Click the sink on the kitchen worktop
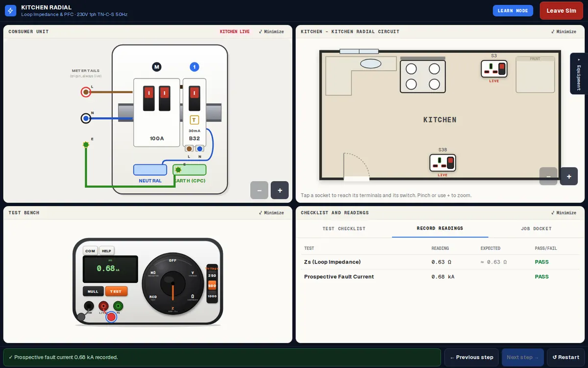Viewport: 588px width, 368px height. (371, 64)
